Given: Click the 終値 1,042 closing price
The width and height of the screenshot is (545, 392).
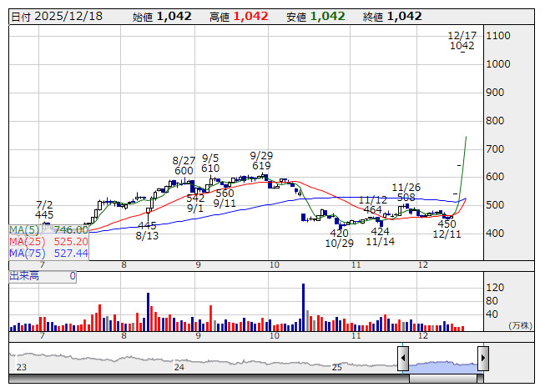Looking at the screenshot, I should pyautogui.click(x=392, y=17).
